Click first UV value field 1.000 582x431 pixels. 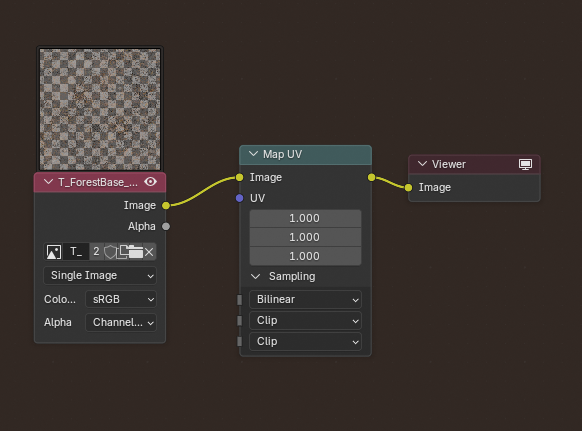(305, 218)
